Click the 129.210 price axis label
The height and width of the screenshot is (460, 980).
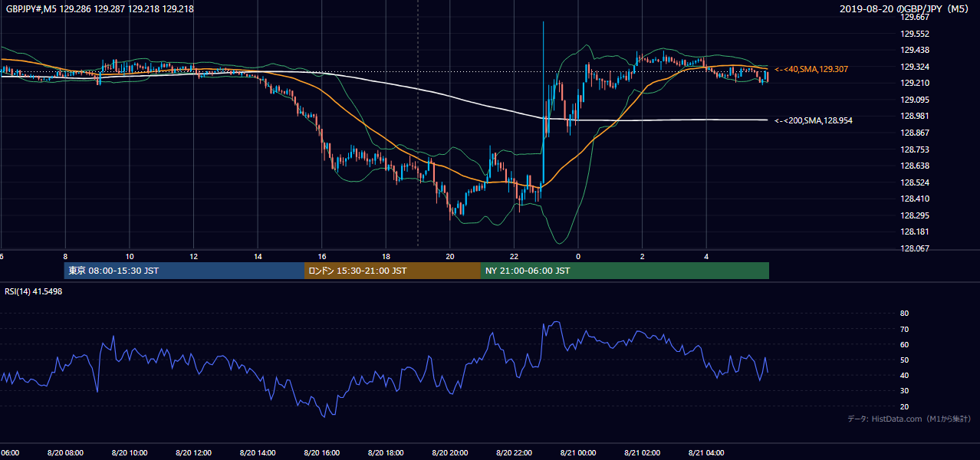pos(915,84)
